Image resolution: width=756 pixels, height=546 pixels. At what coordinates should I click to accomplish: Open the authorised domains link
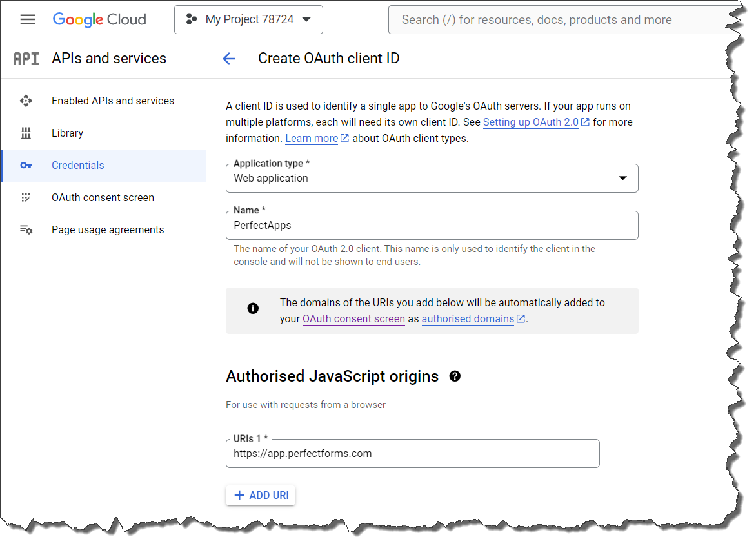coord(468,319)
